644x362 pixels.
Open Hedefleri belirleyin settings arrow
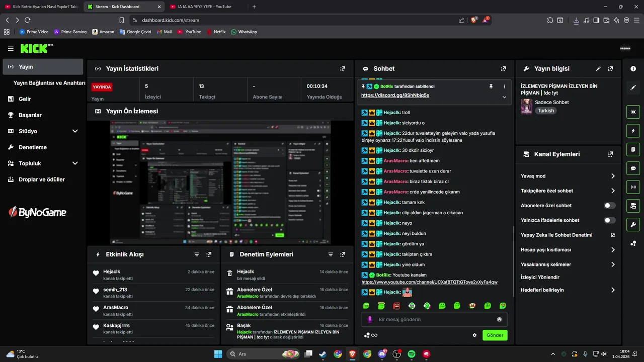pos(613,290)
